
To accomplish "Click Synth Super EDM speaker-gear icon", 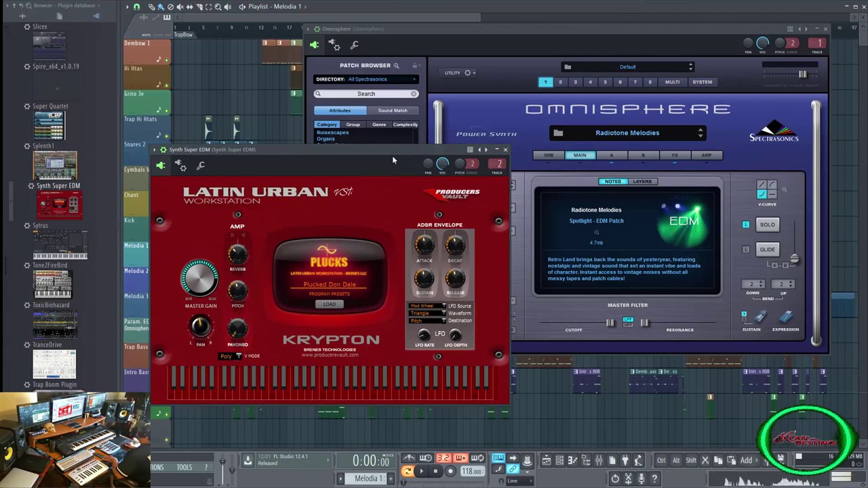I will (x=181, y=165).
